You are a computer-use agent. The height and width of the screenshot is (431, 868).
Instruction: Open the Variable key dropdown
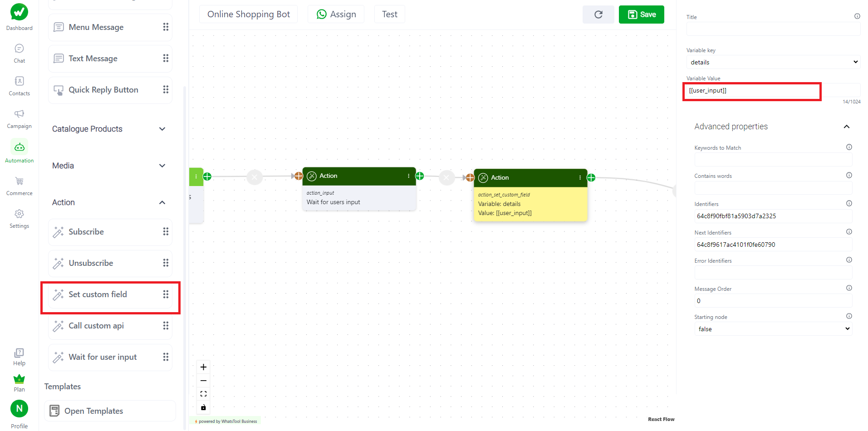tap(773, 62)
